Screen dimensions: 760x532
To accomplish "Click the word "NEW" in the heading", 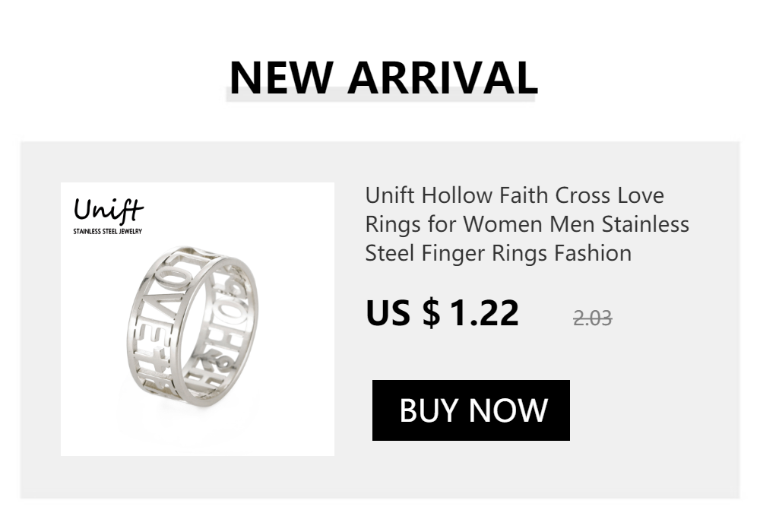I will (x=281, y=76).
